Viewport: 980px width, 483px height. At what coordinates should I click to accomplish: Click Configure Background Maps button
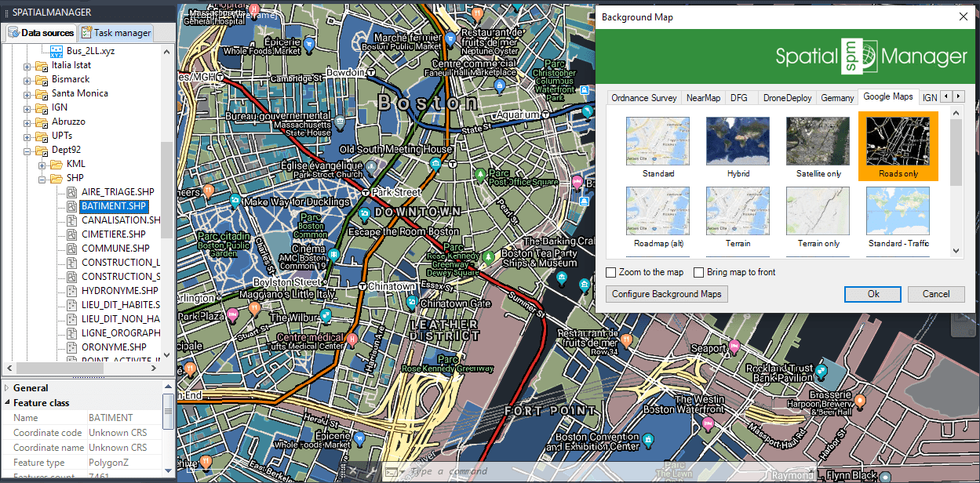[x=668, y=294]
